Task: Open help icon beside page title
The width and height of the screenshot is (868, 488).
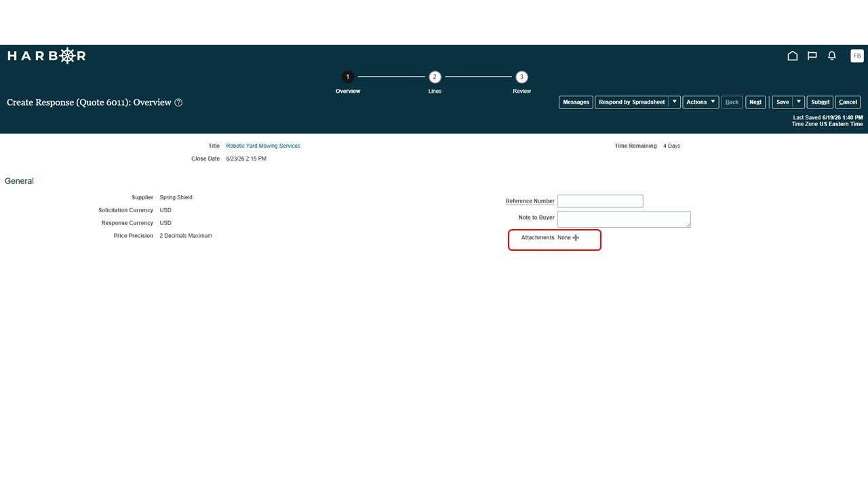Action: 178,102
